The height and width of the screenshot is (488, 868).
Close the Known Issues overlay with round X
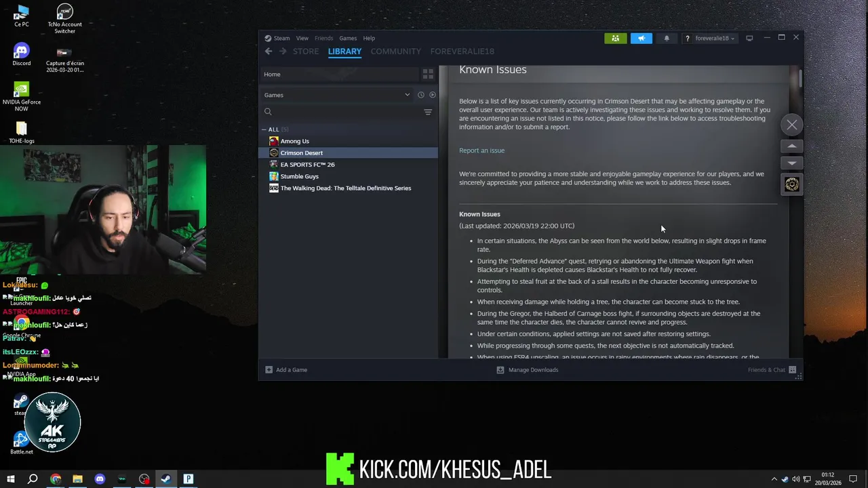792,125
